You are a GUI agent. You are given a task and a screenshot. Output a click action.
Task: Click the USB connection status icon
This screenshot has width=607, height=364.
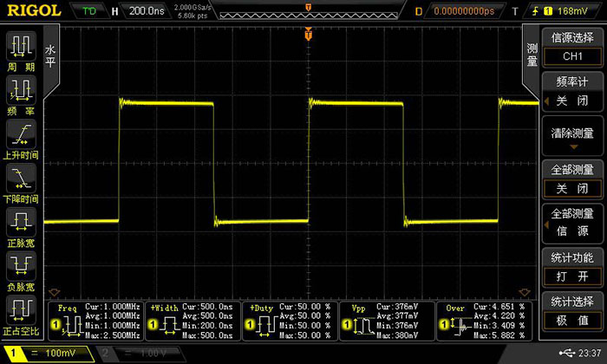pos(567,354)
